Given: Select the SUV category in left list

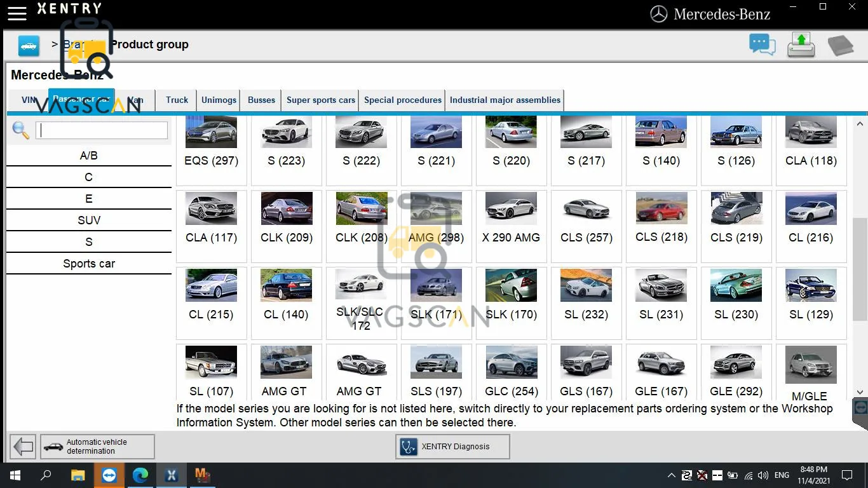Looking at the screenshot, I should (x=89, y=220).
